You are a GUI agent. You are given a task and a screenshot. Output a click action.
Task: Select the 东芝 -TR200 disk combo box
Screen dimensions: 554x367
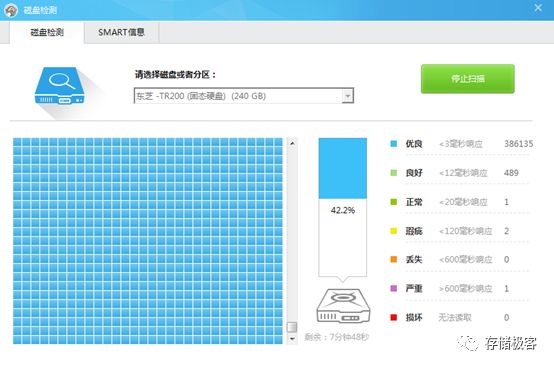click(x=243, y=96)
